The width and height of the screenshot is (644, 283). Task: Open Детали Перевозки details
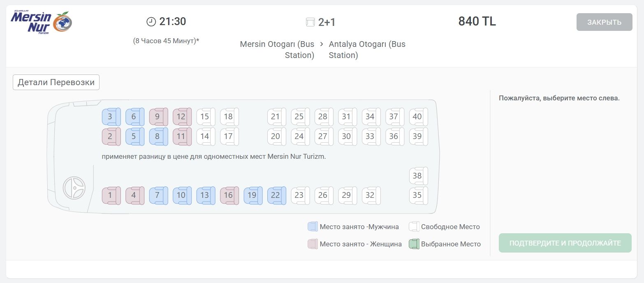click(x=56, y=82)
